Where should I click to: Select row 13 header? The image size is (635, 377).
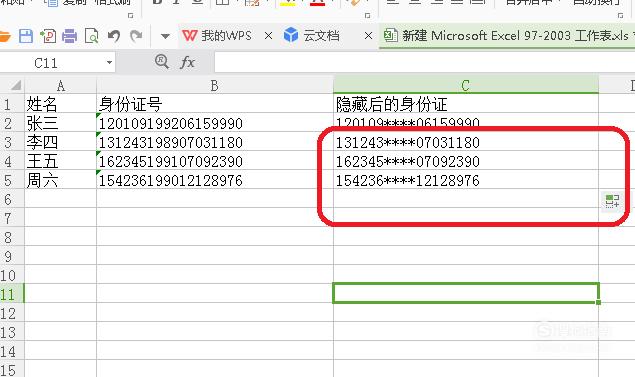(12, 332)
